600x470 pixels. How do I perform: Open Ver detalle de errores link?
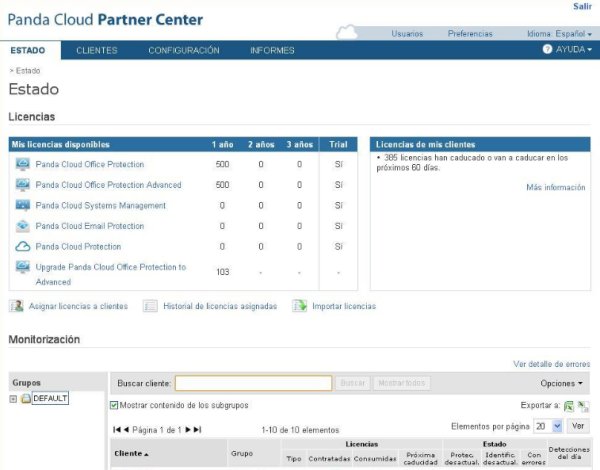(x=551, y=364)
